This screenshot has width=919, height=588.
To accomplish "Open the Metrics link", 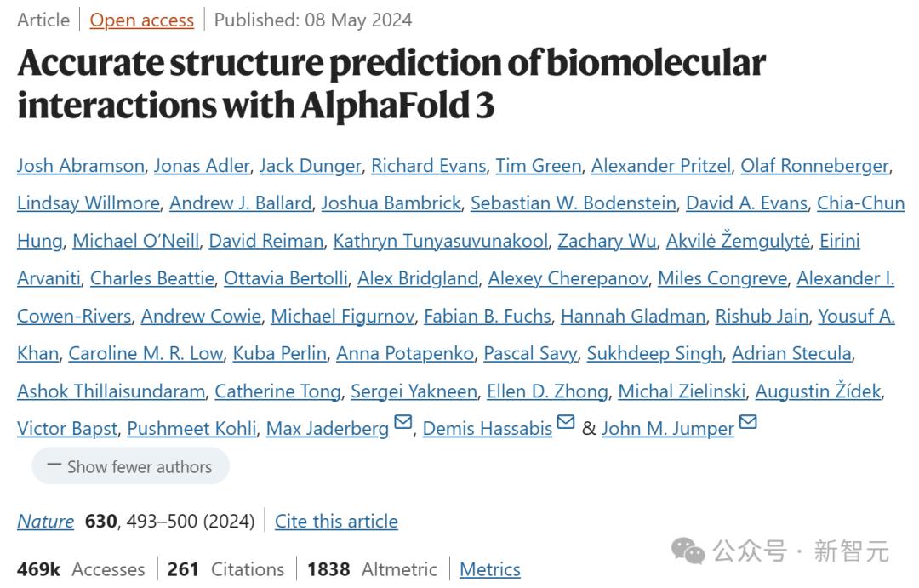I will pos(490,568).
